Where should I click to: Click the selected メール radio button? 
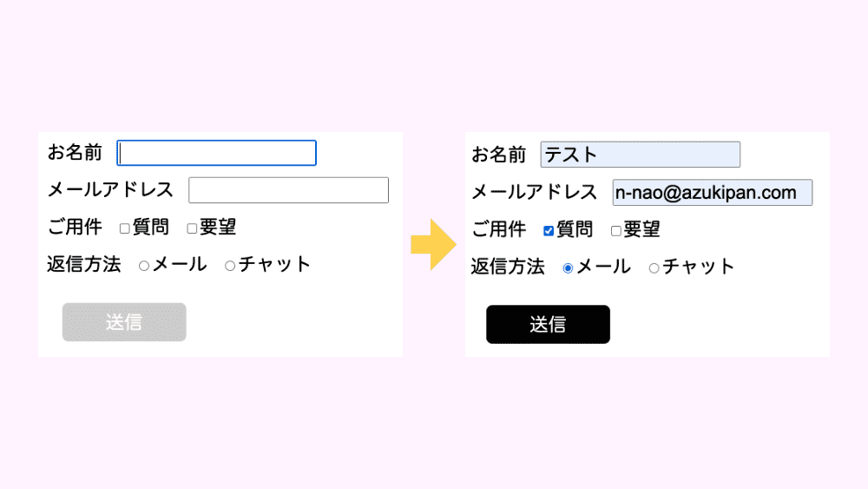tap(568, 268)
